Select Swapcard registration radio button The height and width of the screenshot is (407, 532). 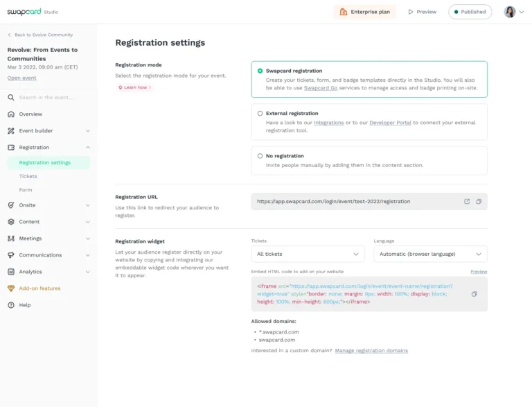(x=260, y=71)
